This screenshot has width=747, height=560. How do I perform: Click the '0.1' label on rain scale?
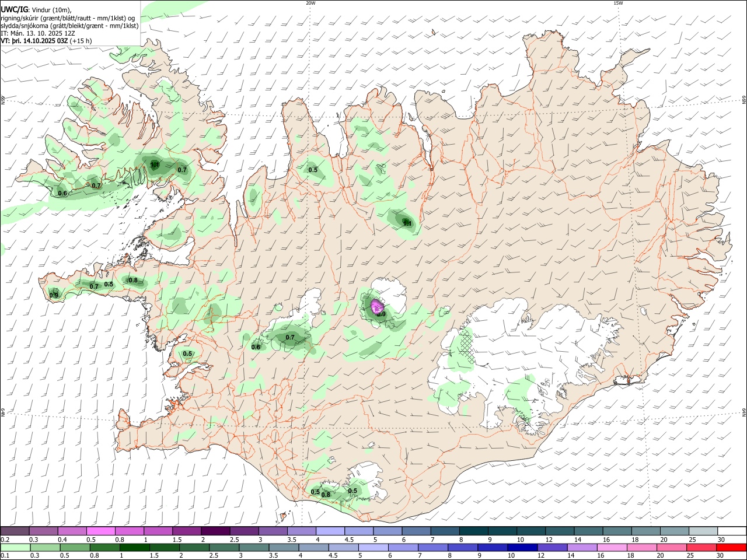tap(5, 556)
